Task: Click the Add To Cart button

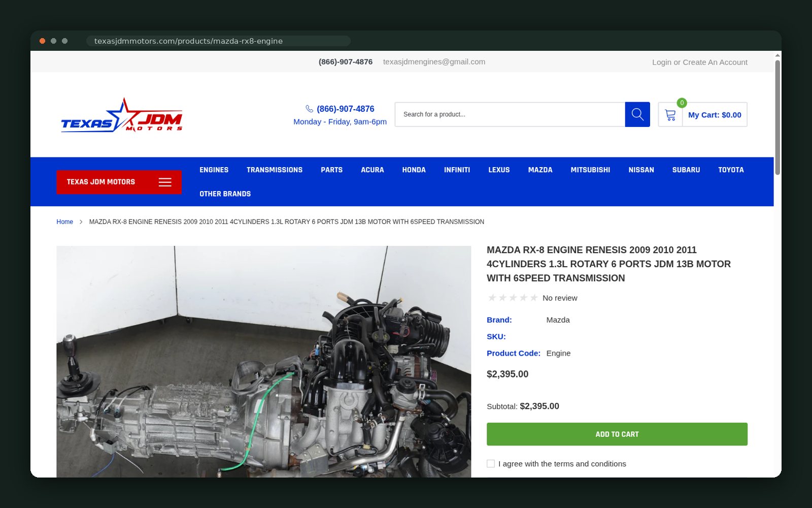Action: [x=617, y=434]
